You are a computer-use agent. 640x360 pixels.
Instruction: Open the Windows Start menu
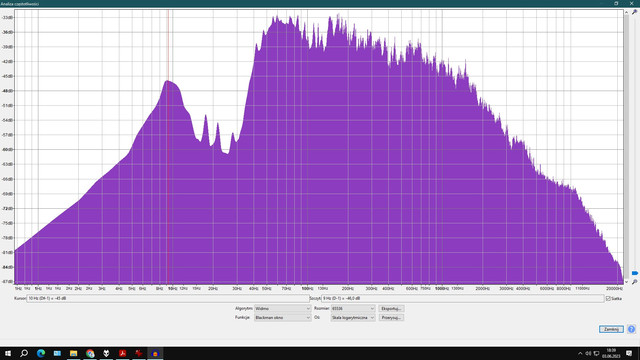8,353
